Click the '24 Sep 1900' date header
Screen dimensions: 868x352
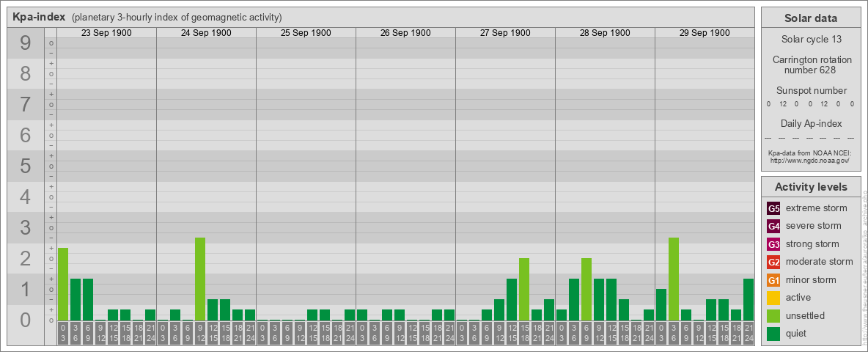(x=206, y=33)
